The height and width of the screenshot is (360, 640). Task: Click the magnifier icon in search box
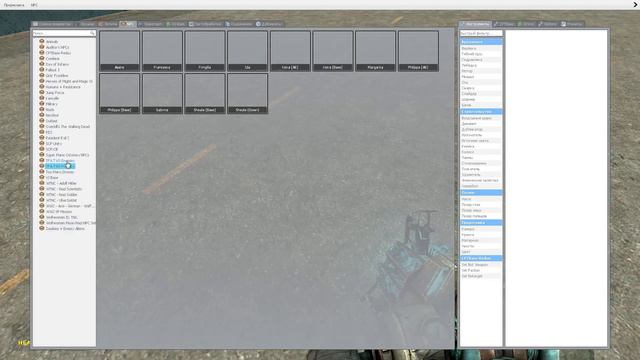pyautogui.click(x=92, y=33)
